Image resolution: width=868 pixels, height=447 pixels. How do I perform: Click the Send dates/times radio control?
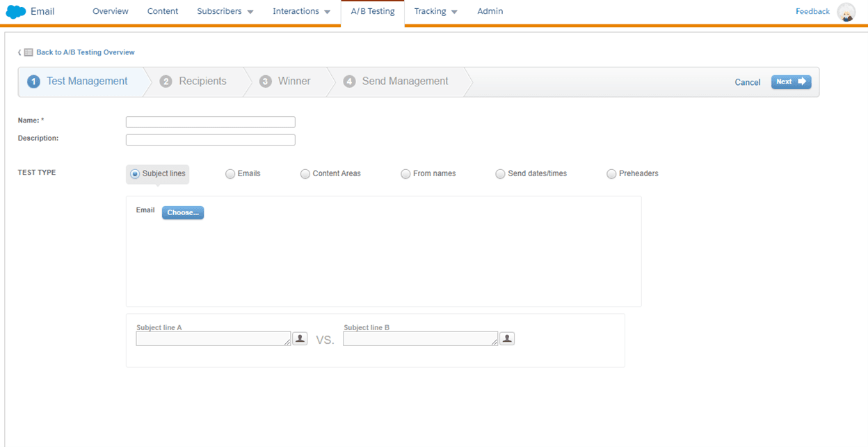[x=500, y=173]
